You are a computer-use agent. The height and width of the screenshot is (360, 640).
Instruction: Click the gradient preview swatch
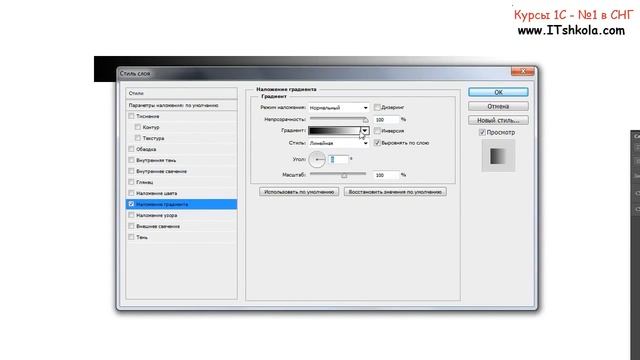[334, 131]
